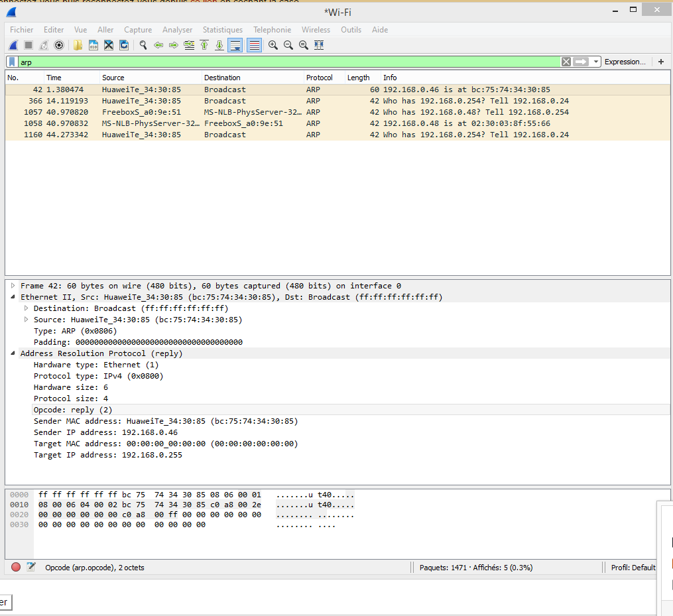Viewport: 673px width, 616px height.
Task: Edit capture file comments in status bar
Action: click(x=31, y=567)
